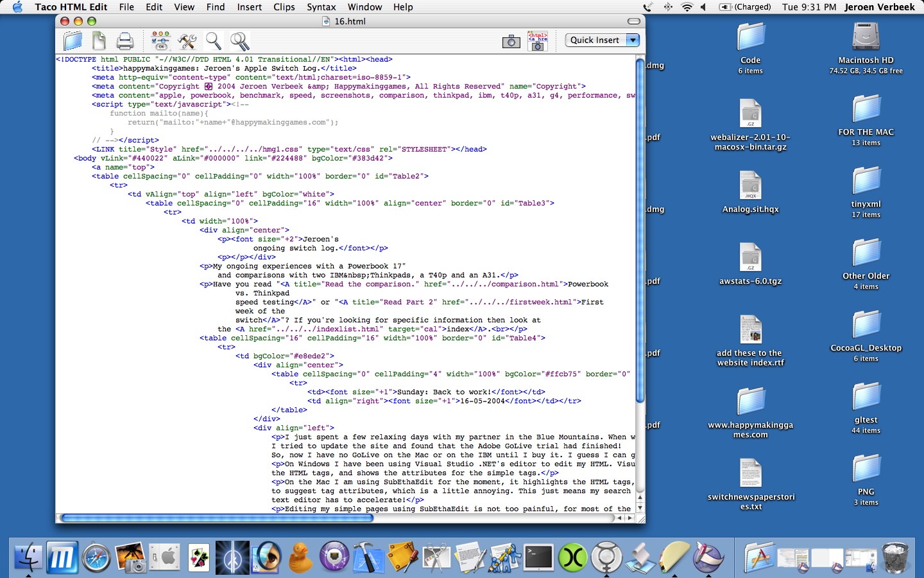
Task: Launch Adium duck icon in the Dock
Action: pyautogui.click(x=300, y=557)
